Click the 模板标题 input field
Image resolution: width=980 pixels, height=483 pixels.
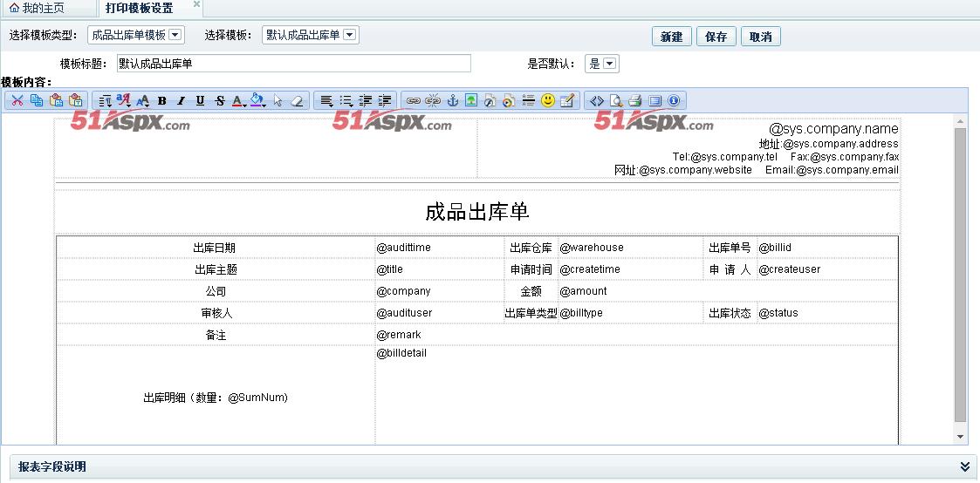click(x=292, y=64)
